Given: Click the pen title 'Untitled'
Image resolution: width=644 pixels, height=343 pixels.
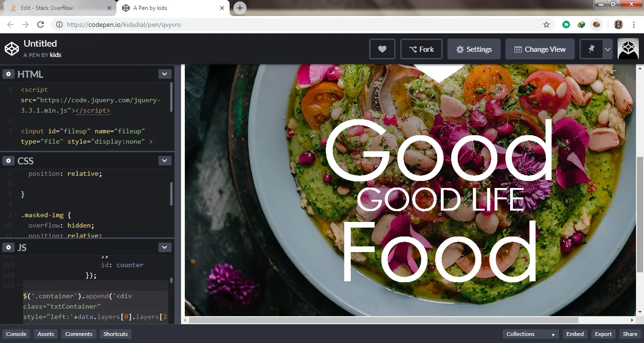Looking at the screenshot, I should tap(40, 43).
